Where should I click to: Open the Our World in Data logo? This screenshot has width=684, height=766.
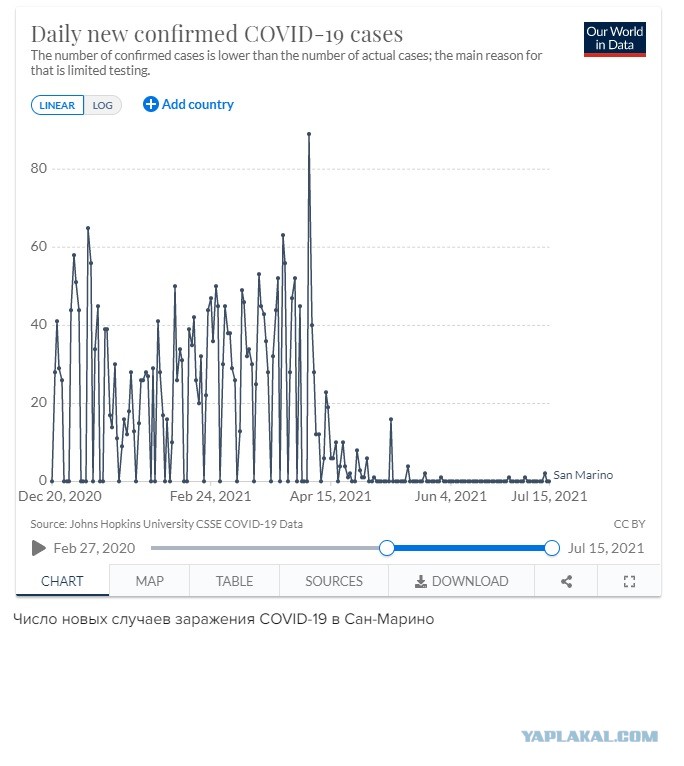(x=615, y=39)
